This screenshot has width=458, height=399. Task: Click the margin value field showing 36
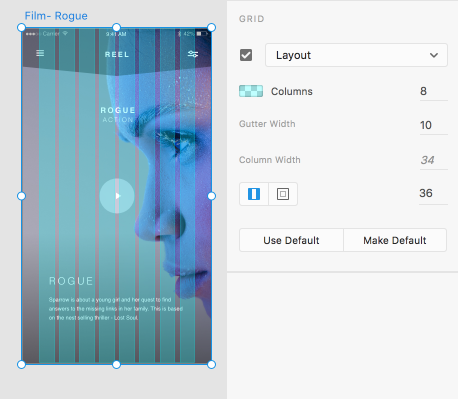pyautogui.click(x=433, y=194)
